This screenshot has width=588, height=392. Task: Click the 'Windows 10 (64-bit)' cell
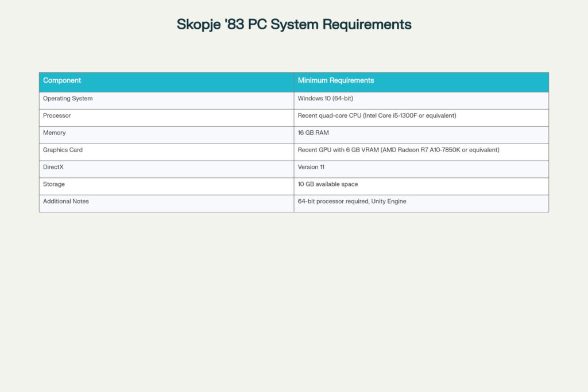click(327, 98)
